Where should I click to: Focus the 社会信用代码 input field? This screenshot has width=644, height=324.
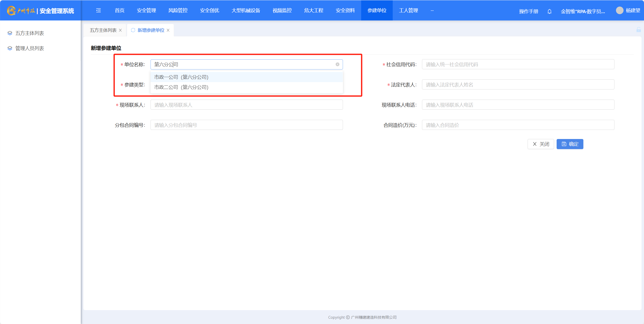518,64
